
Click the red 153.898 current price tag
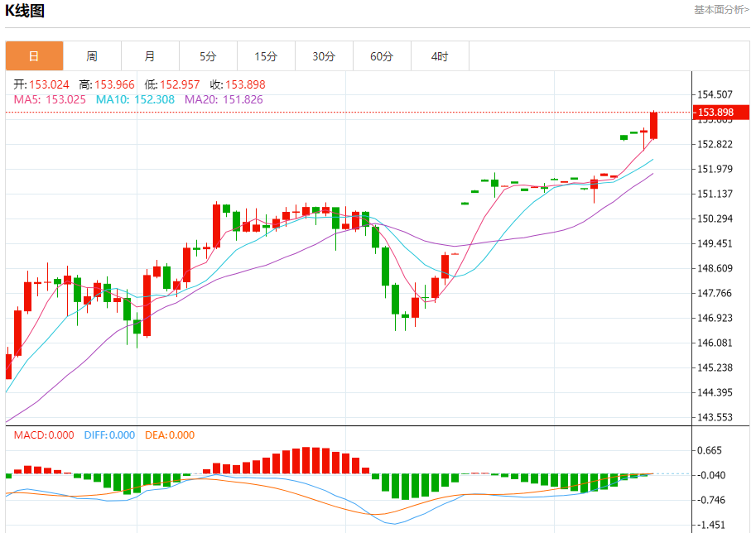click(721, 113)
